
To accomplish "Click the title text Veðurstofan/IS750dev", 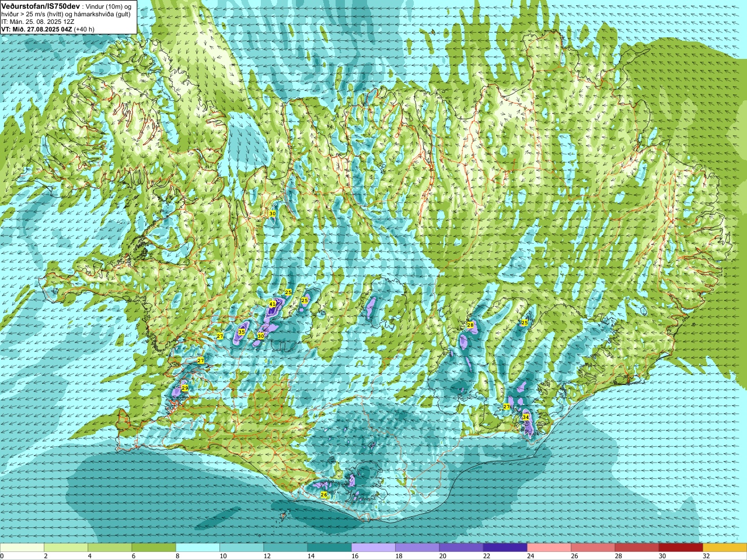I will [x=41, y=6].
